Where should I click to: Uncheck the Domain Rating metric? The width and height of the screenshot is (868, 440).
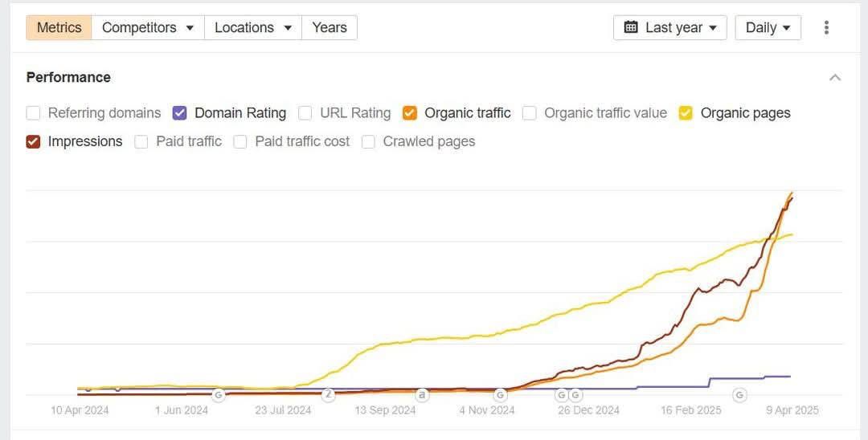pyautogui.click(x=180, y=113)
